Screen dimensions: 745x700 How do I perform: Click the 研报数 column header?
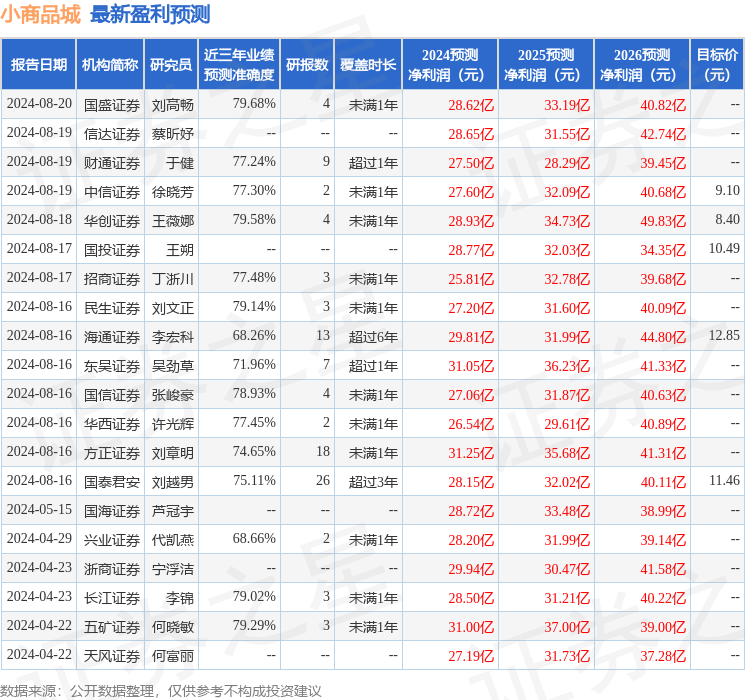[306, 65]
